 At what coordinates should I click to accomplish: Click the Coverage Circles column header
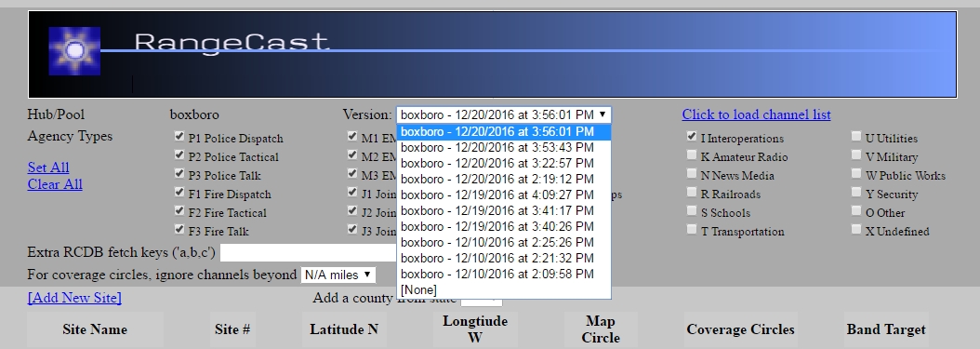[x=741, y=329]
